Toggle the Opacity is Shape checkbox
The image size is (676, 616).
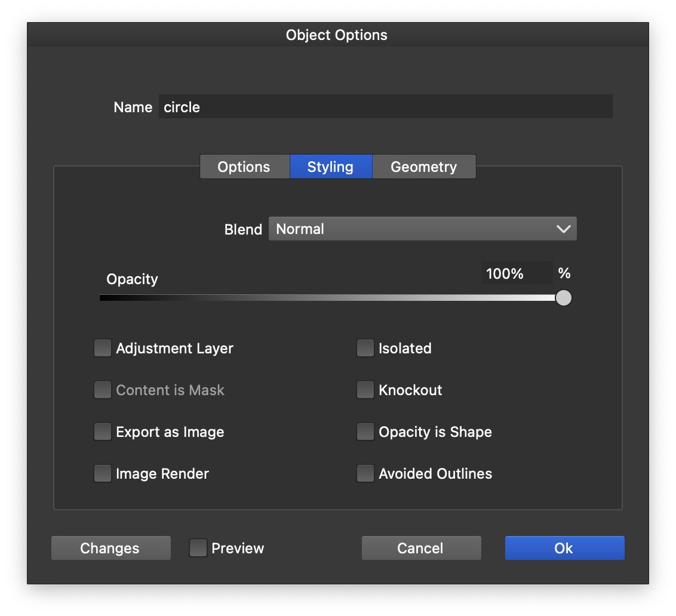365,432
